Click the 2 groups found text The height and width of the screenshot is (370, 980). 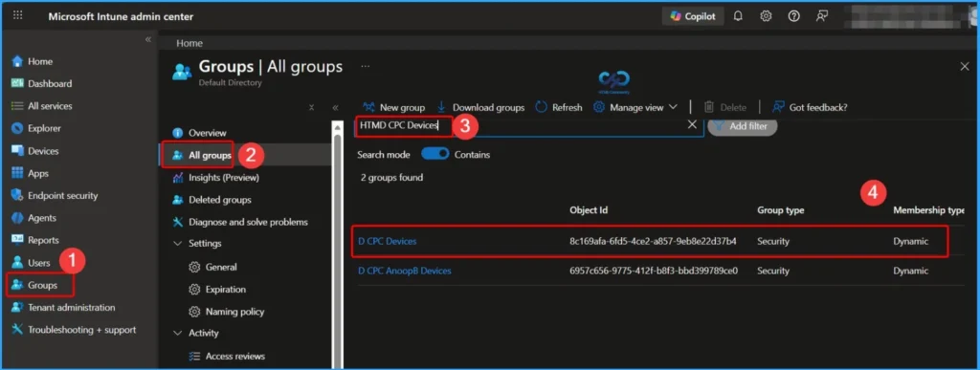pyautogui.click(x=391, y=178)
